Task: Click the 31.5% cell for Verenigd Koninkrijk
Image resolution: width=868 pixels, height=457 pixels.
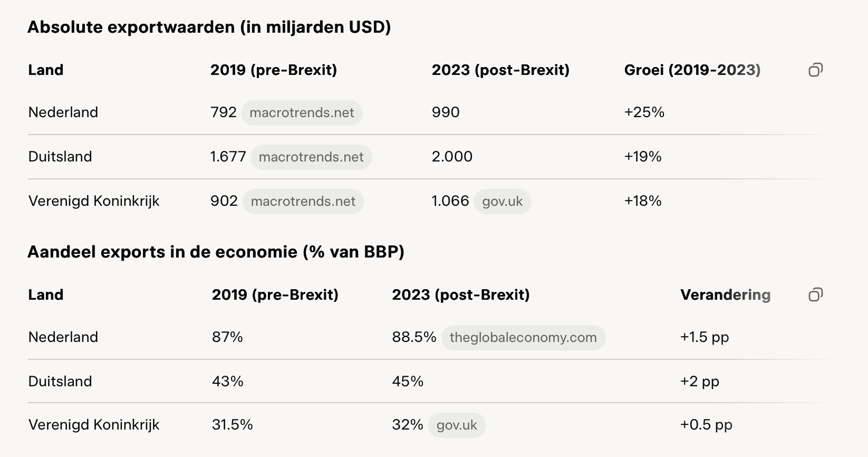Action: pos(232,425)
